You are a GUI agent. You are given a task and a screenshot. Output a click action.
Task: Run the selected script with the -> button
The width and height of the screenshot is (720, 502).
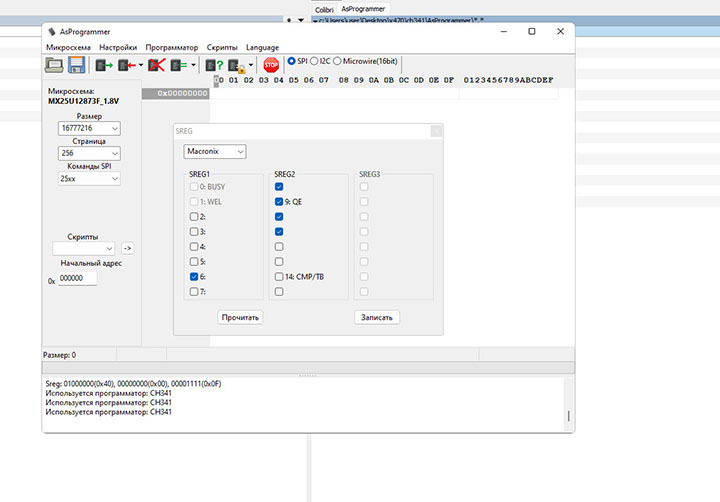click(128, 248)
